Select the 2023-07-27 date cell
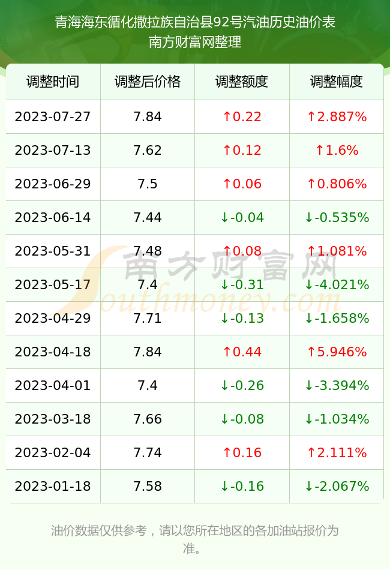 [x=53, y=116]
